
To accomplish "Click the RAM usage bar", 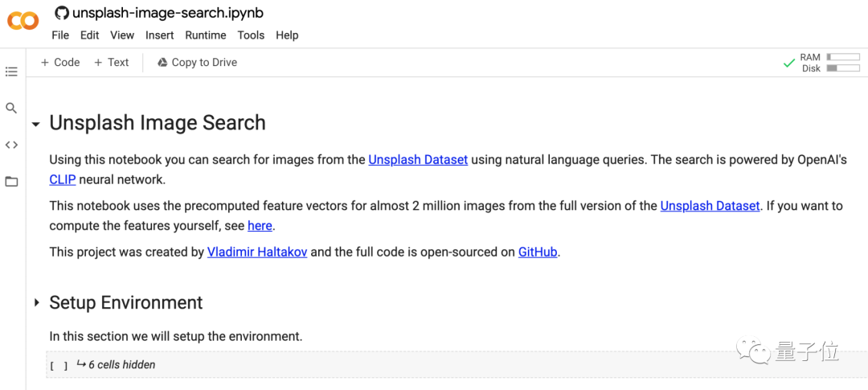I will click(x=842, y=57).
